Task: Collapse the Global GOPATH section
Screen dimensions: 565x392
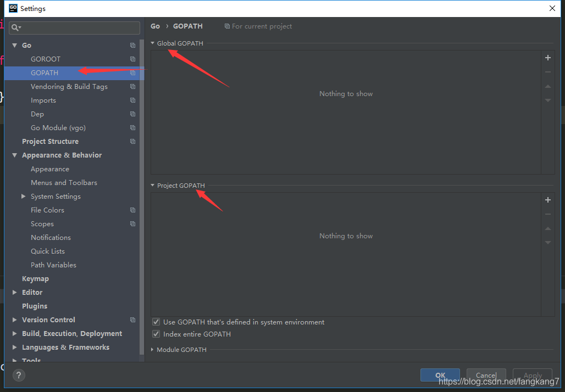Action: point(152,43)
